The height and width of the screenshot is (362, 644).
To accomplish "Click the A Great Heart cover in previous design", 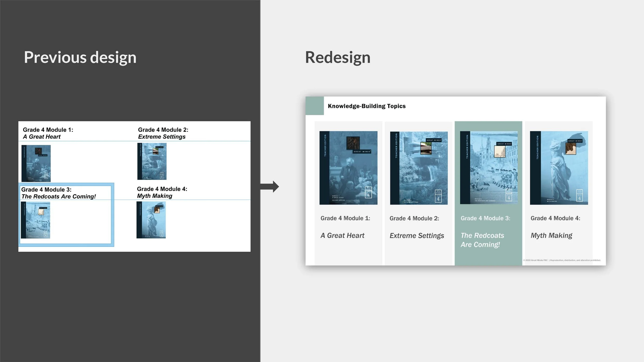I will [x=36, y=163].
